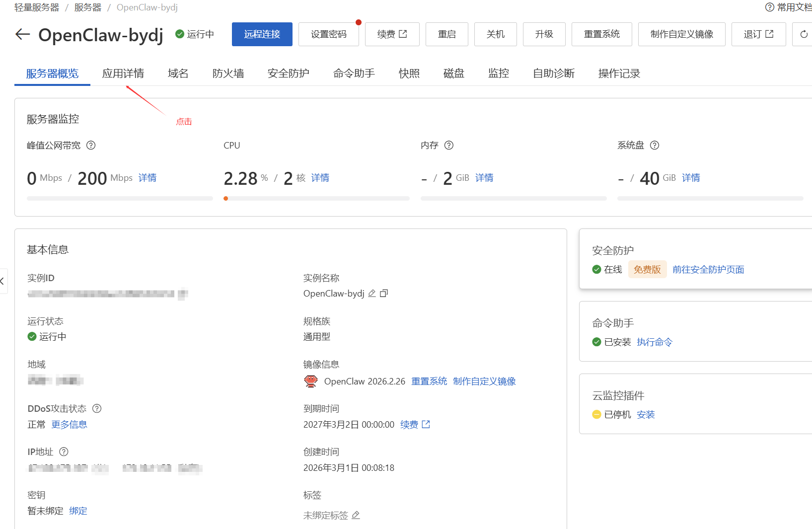Switch to the 防火墙 tab

click(228, 73)
